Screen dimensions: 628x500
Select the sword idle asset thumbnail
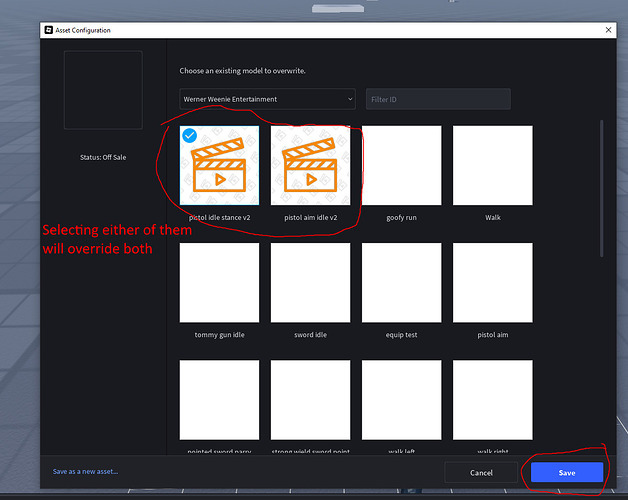310,282
